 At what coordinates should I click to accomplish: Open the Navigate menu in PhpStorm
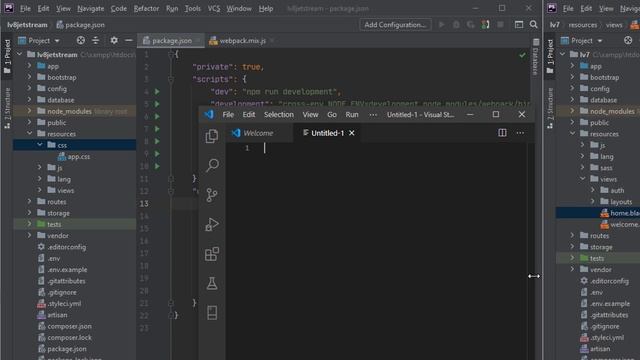(91, 8)
